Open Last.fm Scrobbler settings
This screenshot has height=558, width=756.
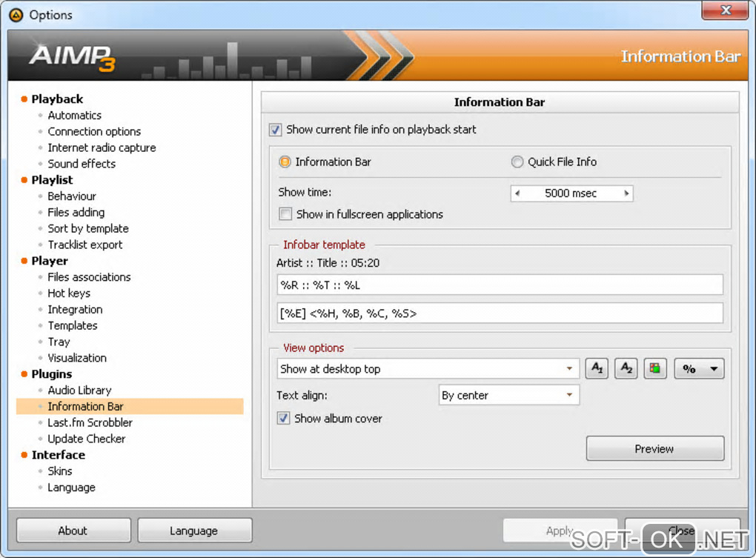point(90,422)
